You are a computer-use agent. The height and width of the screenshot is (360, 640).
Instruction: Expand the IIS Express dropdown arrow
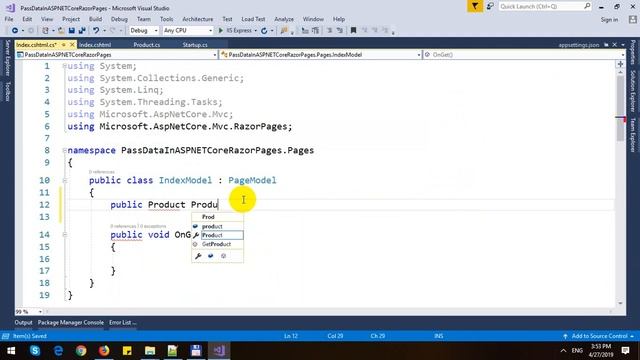[256, 31]
